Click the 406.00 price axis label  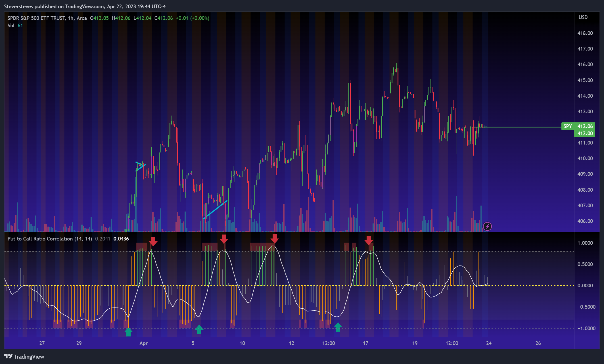pyautogui.click(x=585, y=221)
